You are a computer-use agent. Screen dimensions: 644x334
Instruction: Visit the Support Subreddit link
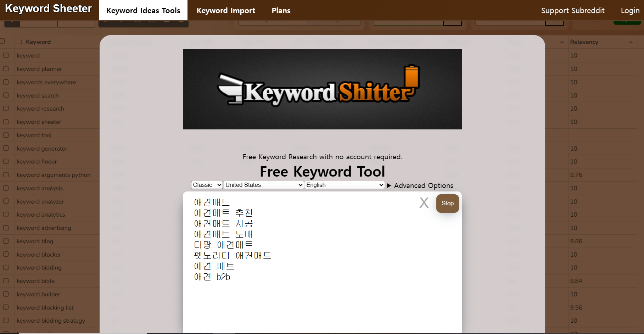[x=573, y=11]
